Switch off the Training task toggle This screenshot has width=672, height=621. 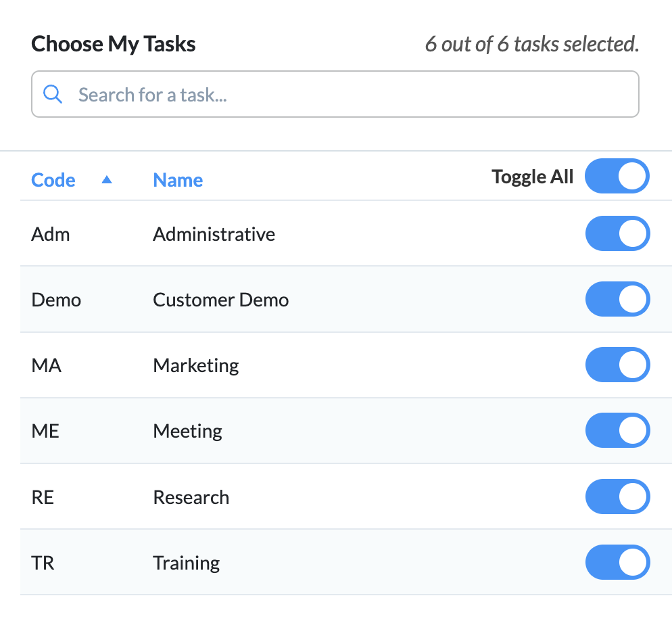[x=617, y=562]
